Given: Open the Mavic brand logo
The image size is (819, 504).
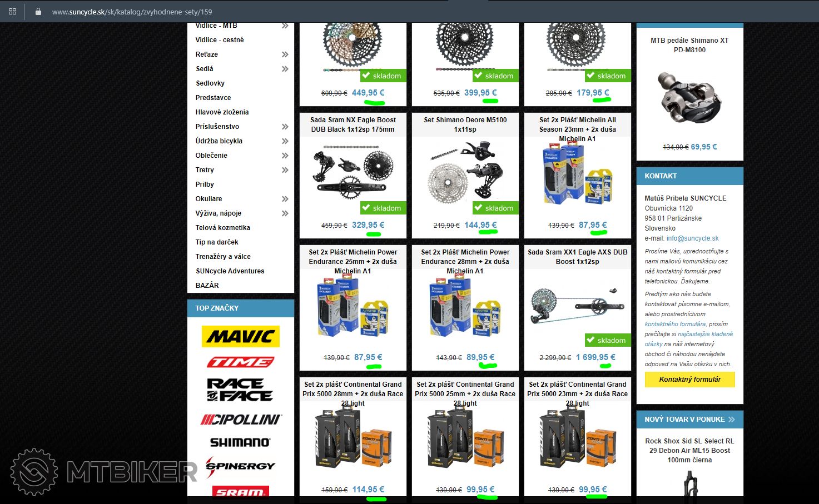Looking at the screenshot, I should click(x=240, y=336).
